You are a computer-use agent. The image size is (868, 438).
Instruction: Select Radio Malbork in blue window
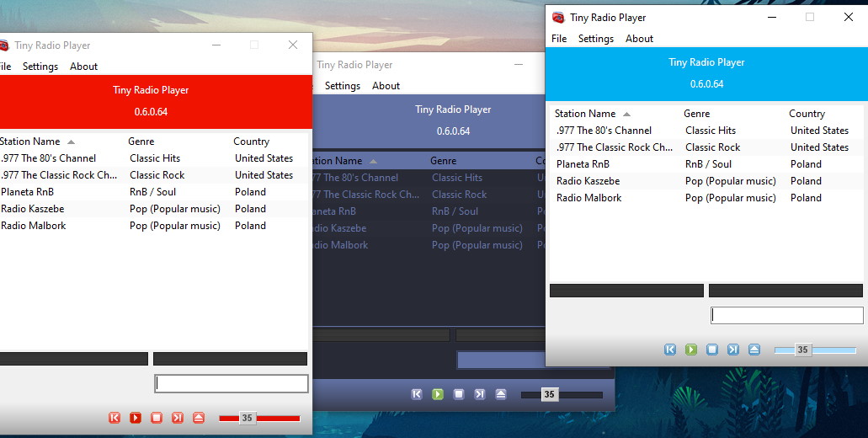click(706, 198)
